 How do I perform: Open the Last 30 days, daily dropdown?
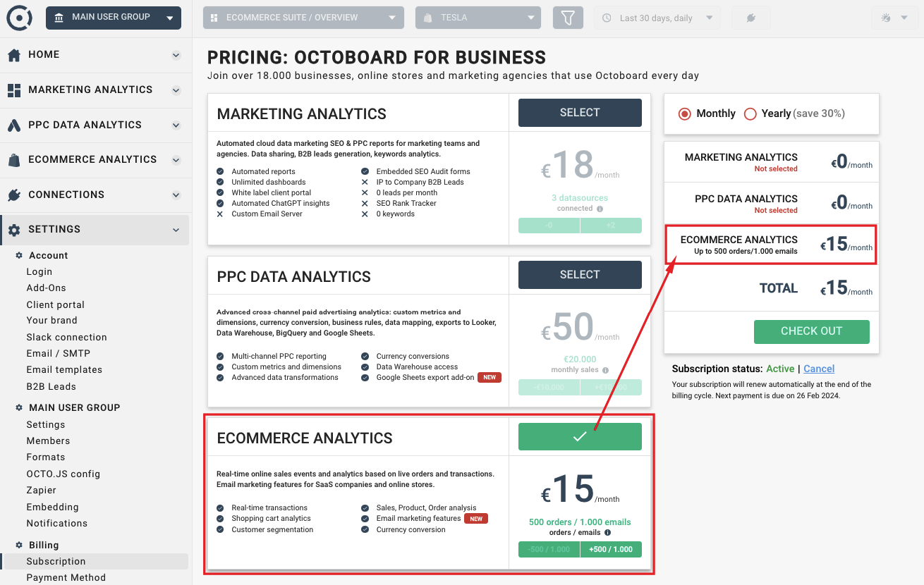pyautogui.click(x=657, y=18)
